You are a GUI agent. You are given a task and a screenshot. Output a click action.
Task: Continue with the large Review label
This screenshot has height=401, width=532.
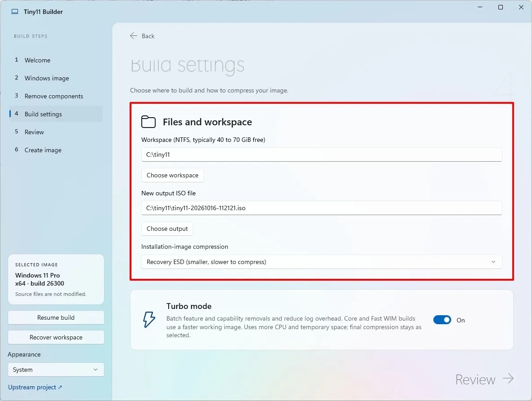475,379
